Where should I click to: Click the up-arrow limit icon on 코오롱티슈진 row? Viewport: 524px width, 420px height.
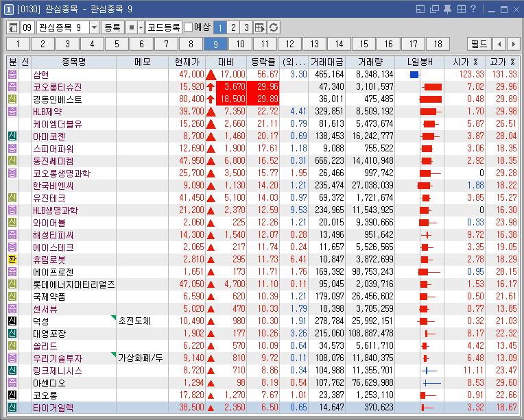pyautogui.click(x=210, y=87)
